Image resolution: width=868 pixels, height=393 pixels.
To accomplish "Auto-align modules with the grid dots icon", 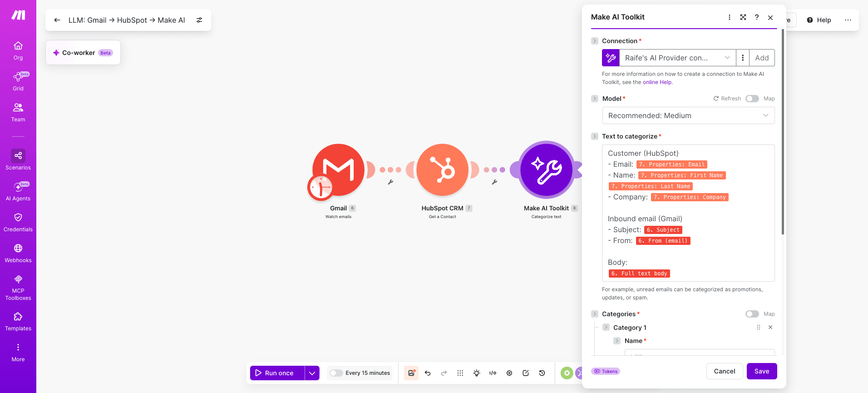I will [460, 373].
